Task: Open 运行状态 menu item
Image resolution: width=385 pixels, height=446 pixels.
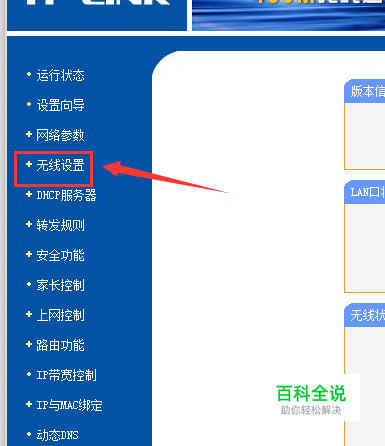Action: pos(60,75)
